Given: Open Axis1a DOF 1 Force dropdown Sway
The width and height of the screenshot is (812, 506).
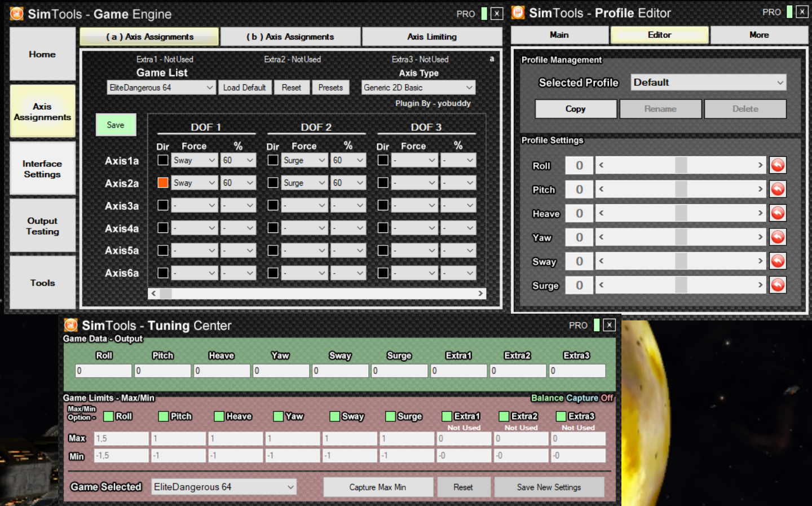Looking at the screenshot, I should (195, 160).
